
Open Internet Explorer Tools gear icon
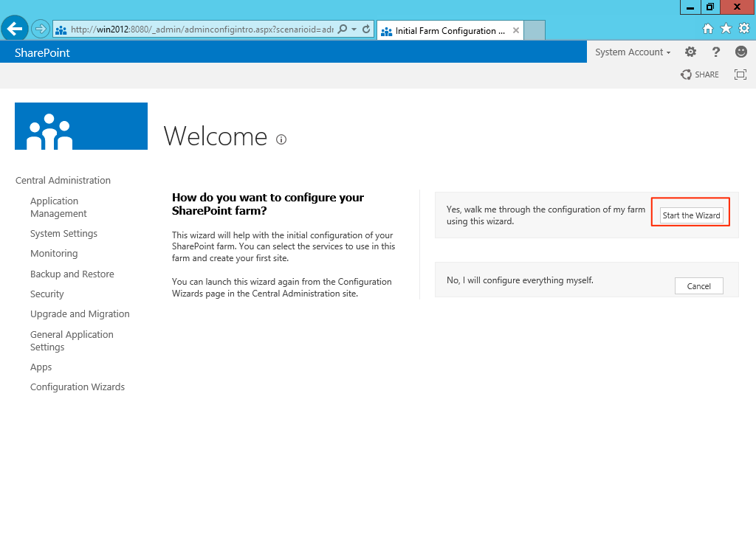[x=744, y=29]
